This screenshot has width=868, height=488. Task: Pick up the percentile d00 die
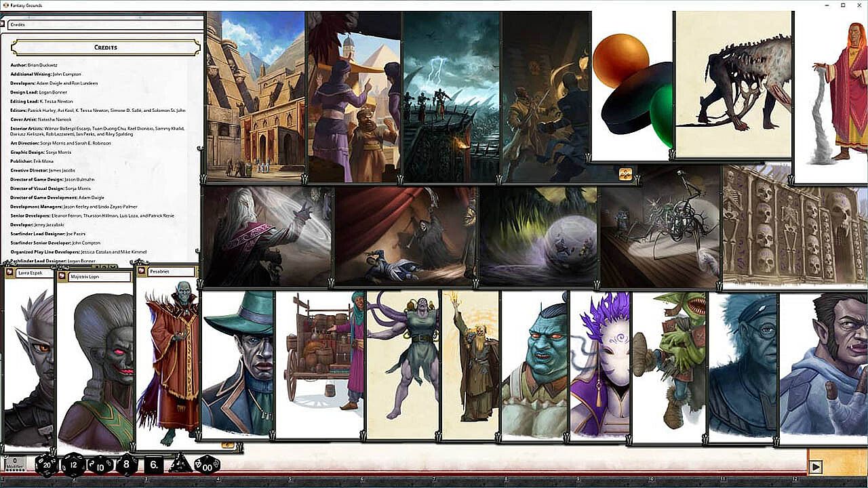tap(207, 465)
